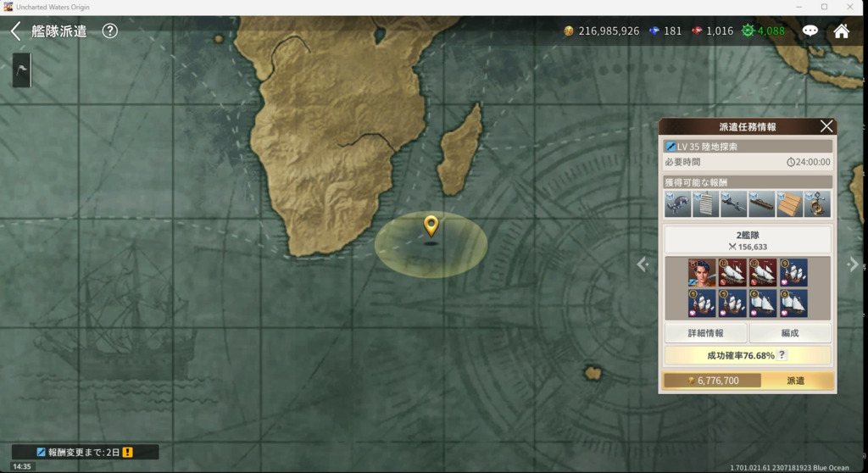
Task: Return home via the house icon
Action: point(842,31)
